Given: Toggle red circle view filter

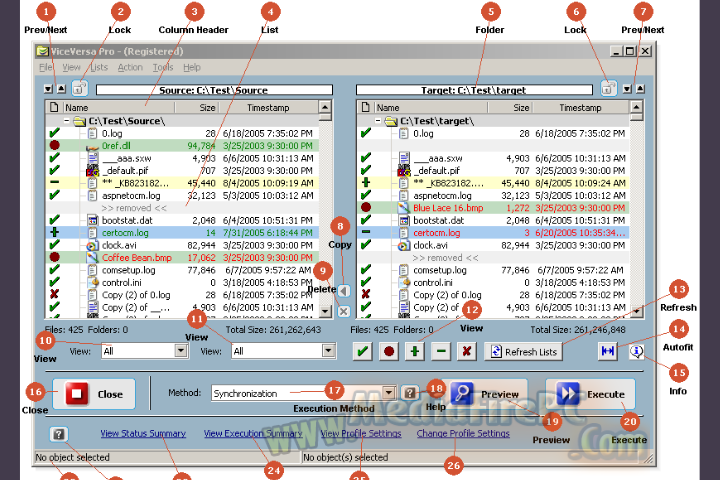Looking at the screenshot, I should coord(389,351).
